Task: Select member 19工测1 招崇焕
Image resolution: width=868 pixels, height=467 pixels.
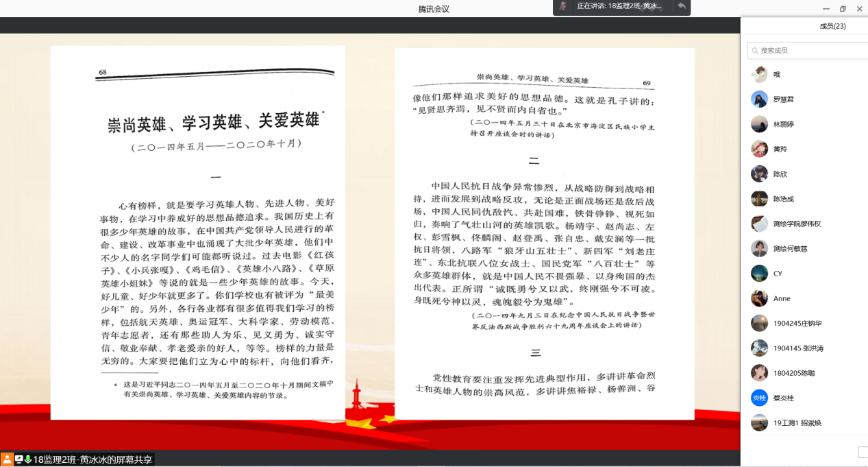Action: (797, 423)
